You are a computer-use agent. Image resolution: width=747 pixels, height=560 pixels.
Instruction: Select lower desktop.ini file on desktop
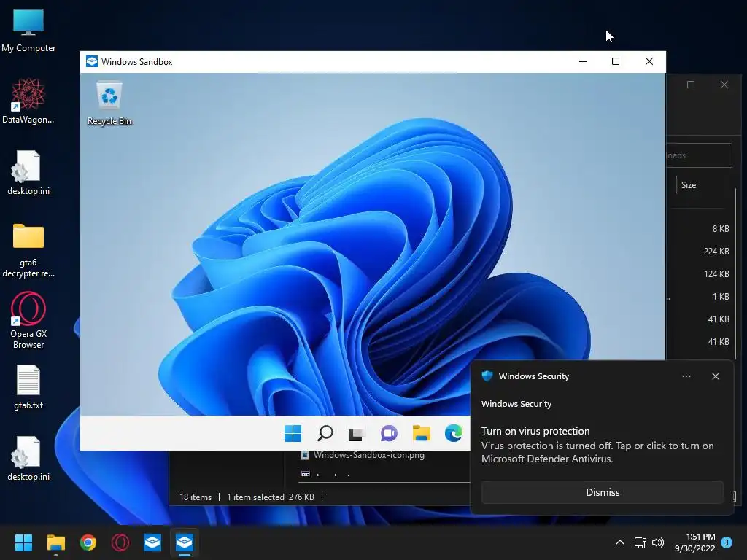[28, 458]
